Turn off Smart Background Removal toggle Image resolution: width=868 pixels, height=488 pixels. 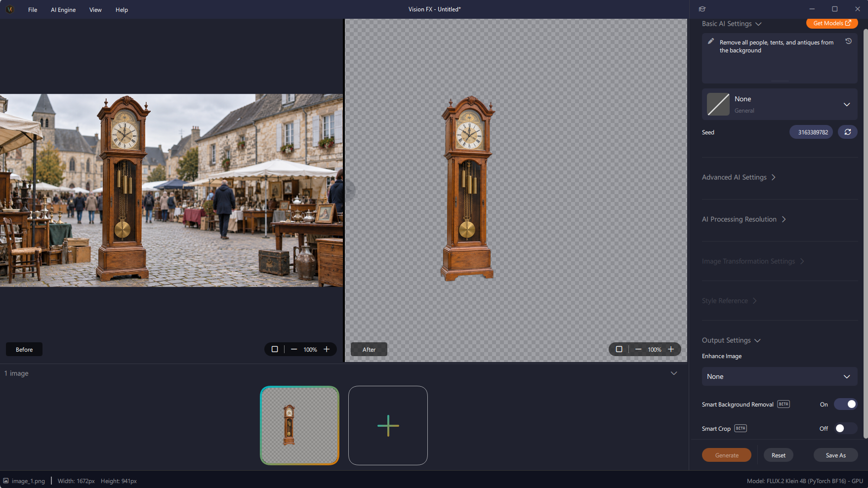click(x=845, y=404)
